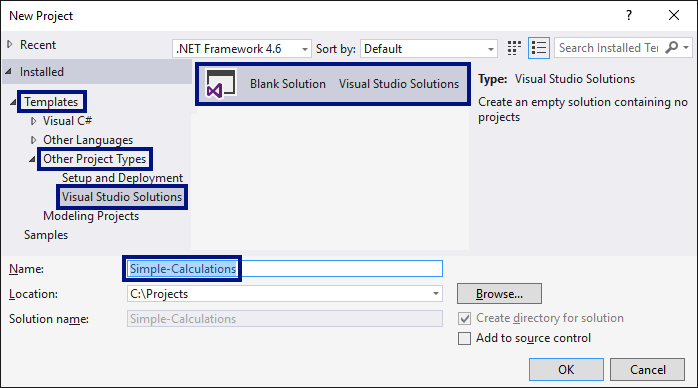Click the 'Visual Studio Solutions' template category text
Screen dimensions: 698x388
click(x=399, y=84)
